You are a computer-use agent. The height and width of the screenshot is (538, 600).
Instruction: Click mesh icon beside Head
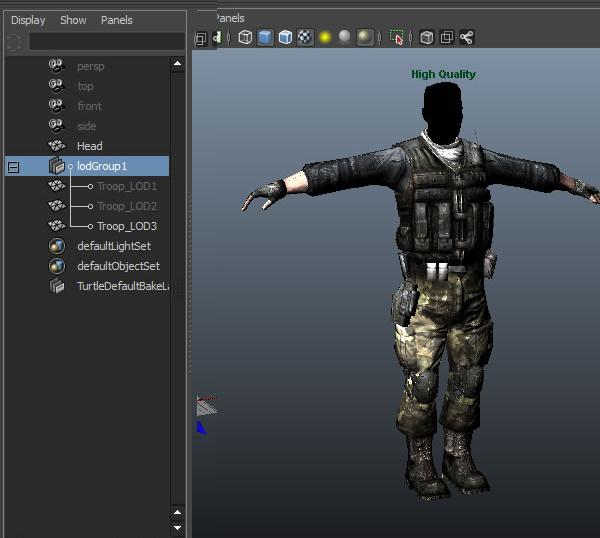pos(57,145)
